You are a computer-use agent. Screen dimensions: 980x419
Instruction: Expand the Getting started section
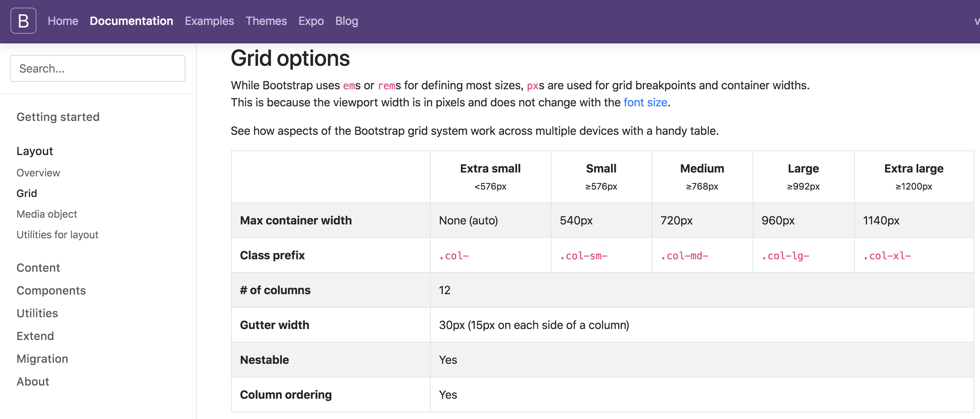[x=58, y=117]
